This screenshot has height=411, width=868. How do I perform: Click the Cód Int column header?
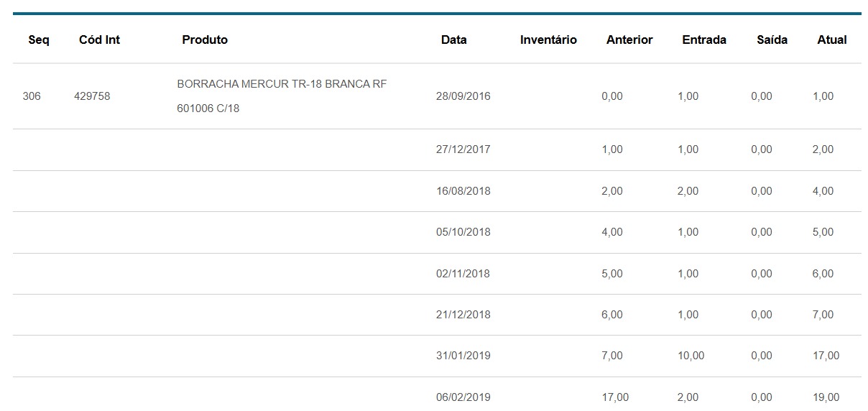point(99,40)
